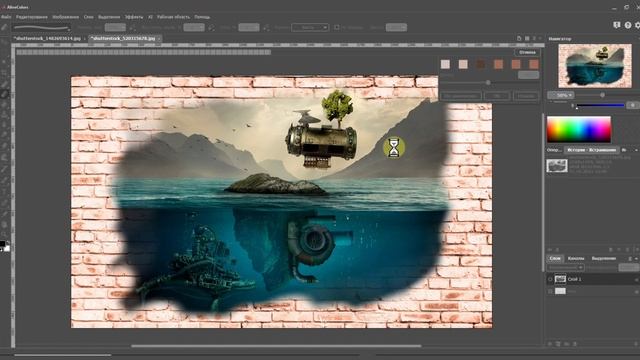Switch to the История panel tab

[x=591, y=150]
